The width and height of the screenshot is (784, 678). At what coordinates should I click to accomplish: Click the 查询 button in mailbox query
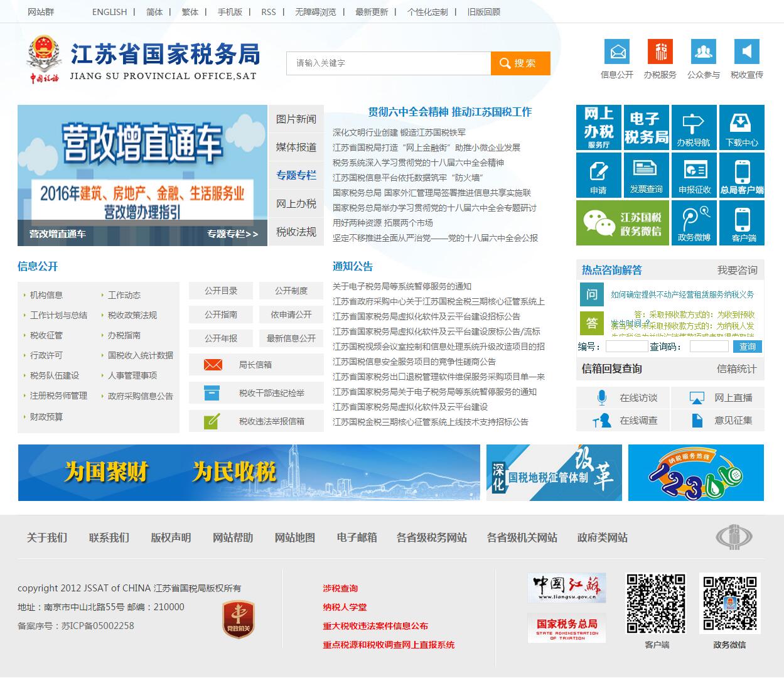(748, 347)
